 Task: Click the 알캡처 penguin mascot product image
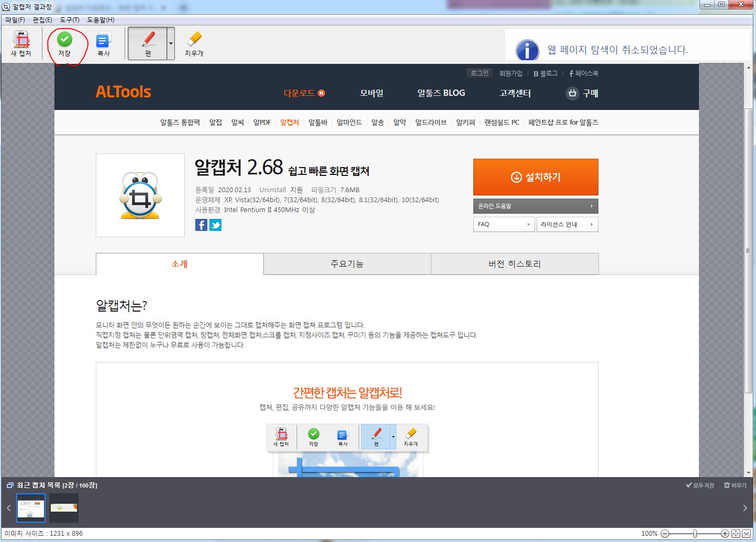pyautogui.click(x=140, y=195)
